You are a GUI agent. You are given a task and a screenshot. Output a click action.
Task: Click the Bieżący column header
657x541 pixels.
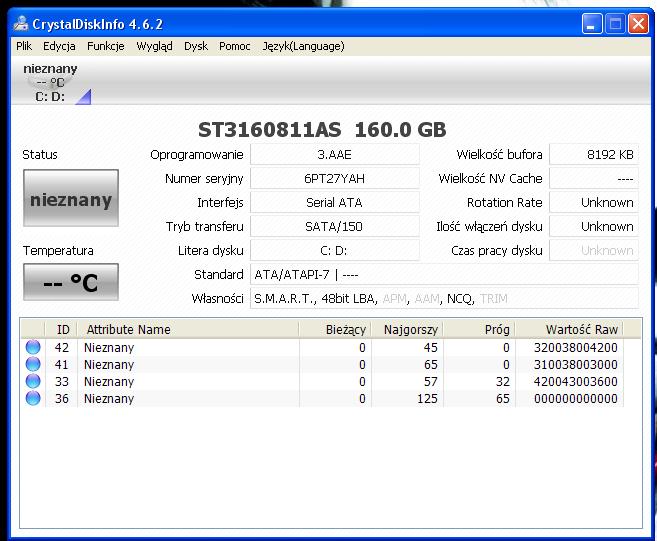335,329
